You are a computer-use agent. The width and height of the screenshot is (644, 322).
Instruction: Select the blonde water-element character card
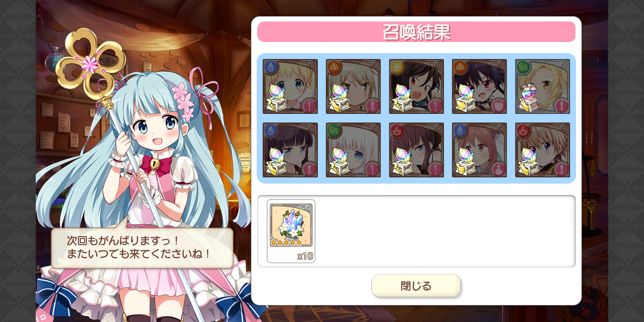point(290,86)
